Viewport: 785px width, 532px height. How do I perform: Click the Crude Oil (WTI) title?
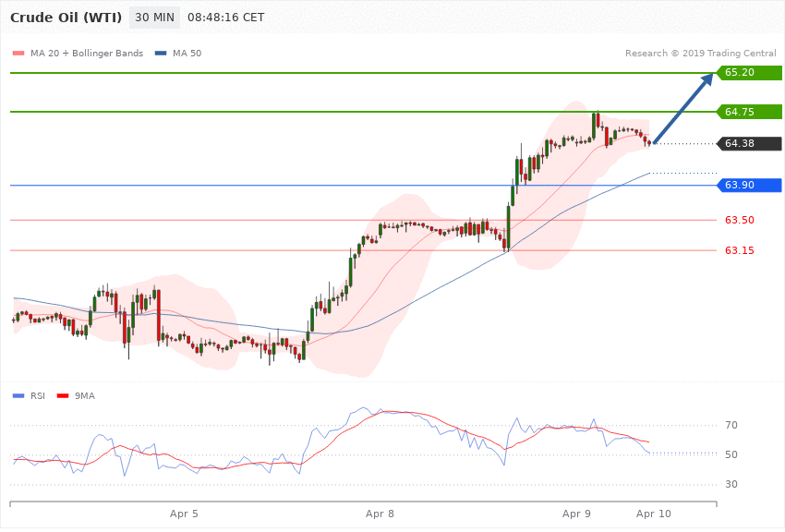point(66,18)
